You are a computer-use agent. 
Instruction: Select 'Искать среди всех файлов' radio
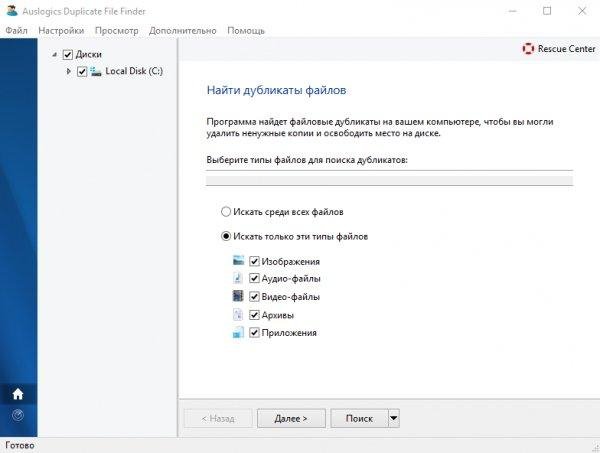pos(226,212)
